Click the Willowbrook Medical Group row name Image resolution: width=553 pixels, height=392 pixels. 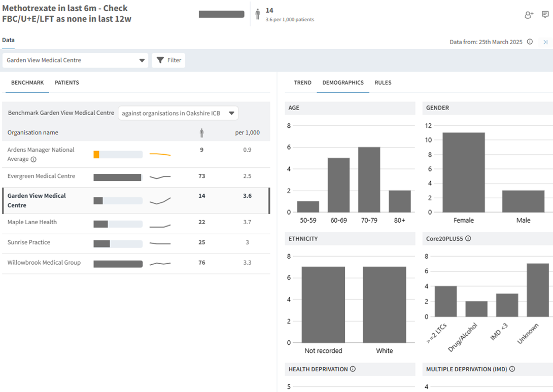click(44, 262)
